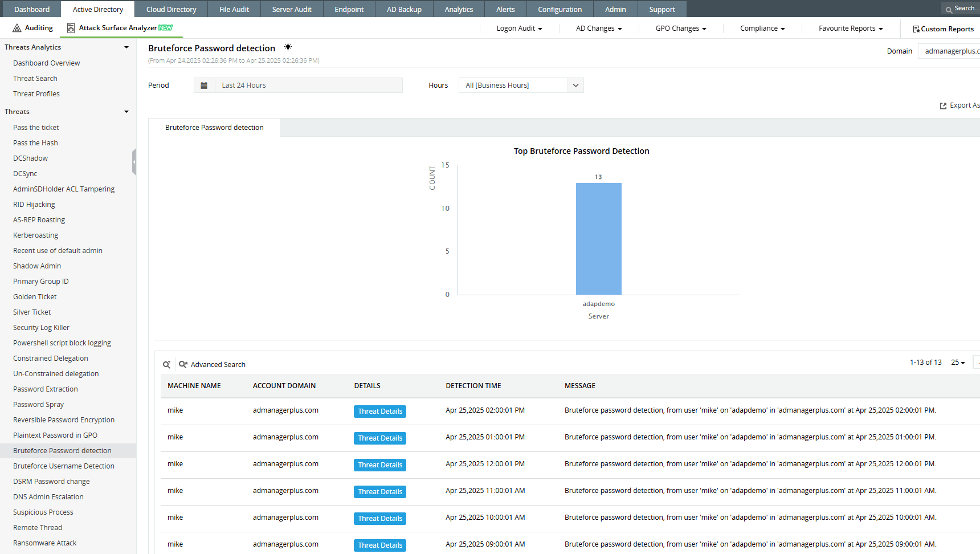Open the Threat Search report

tap(35, 78)
